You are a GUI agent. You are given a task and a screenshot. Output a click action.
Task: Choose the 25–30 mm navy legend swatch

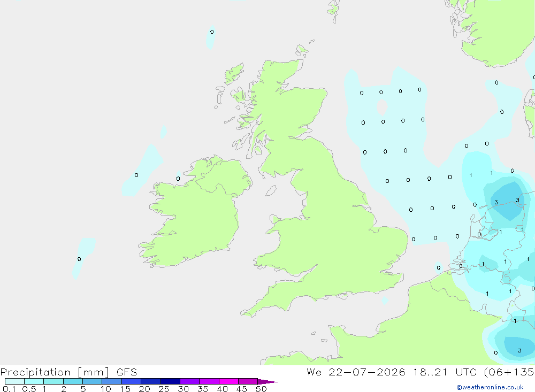170,381
